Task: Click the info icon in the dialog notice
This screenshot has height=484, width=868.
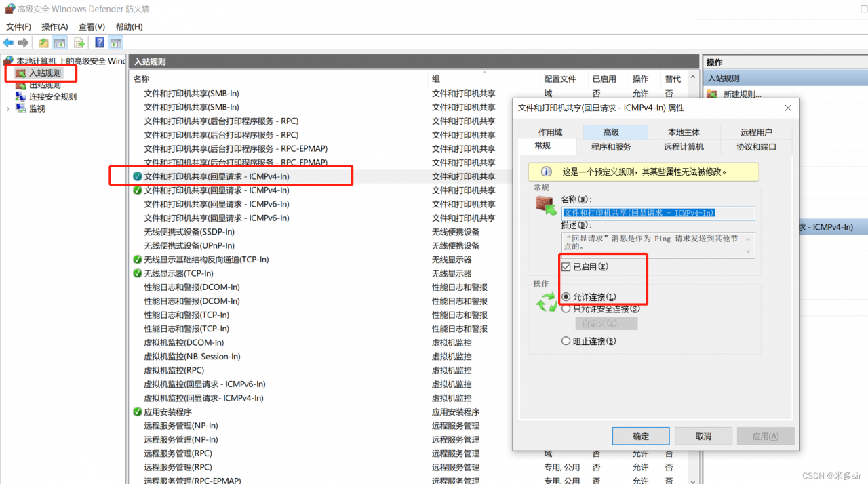Action: 546,172
